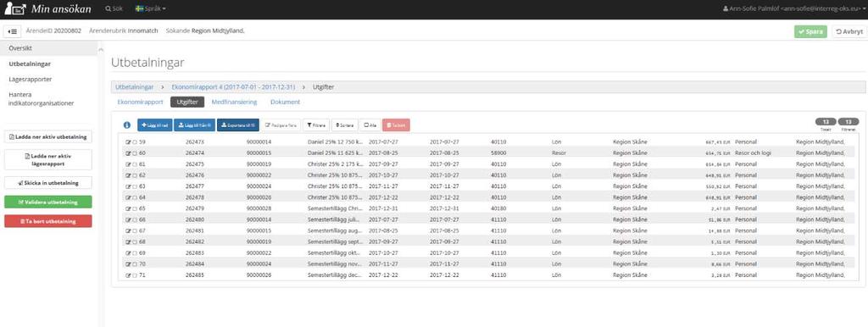The height and width of the screenshot is (327, 868).
Task: Open edit icon for row 60
Action: pos(129,153)
